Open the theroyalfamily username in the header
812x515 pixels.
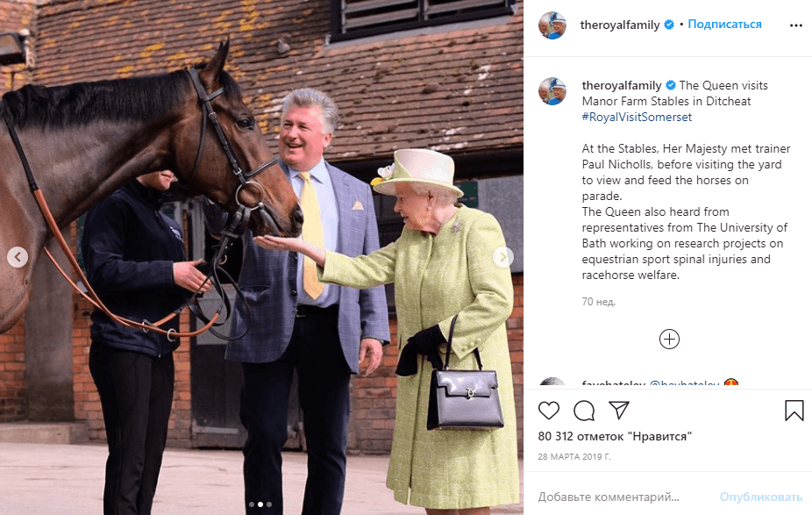click(x=620, y=25)
